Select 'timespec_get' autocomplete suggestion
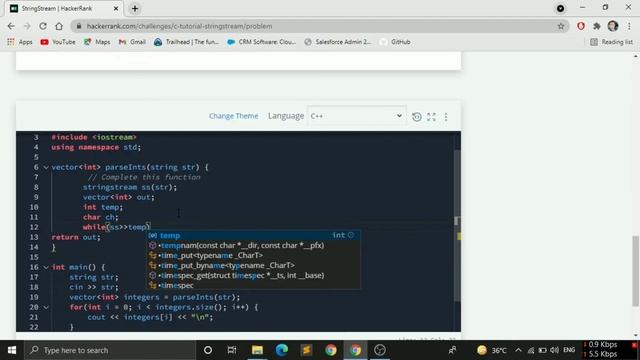The width and height of the screenshot is (640, 360). coord(253,276)
